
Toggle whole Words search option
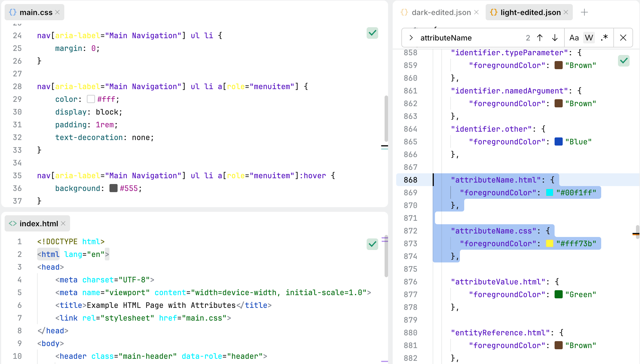(x=589, y=38)
